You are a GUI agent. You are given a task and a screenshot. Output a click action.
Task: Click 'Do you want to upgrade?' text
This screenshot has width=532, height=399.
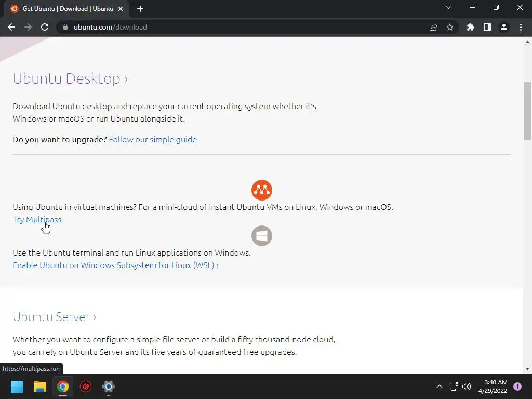point(60,139)
